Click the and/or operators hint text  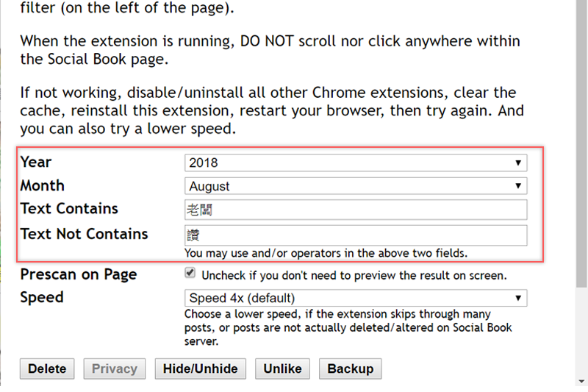click(x=326, y=253)
